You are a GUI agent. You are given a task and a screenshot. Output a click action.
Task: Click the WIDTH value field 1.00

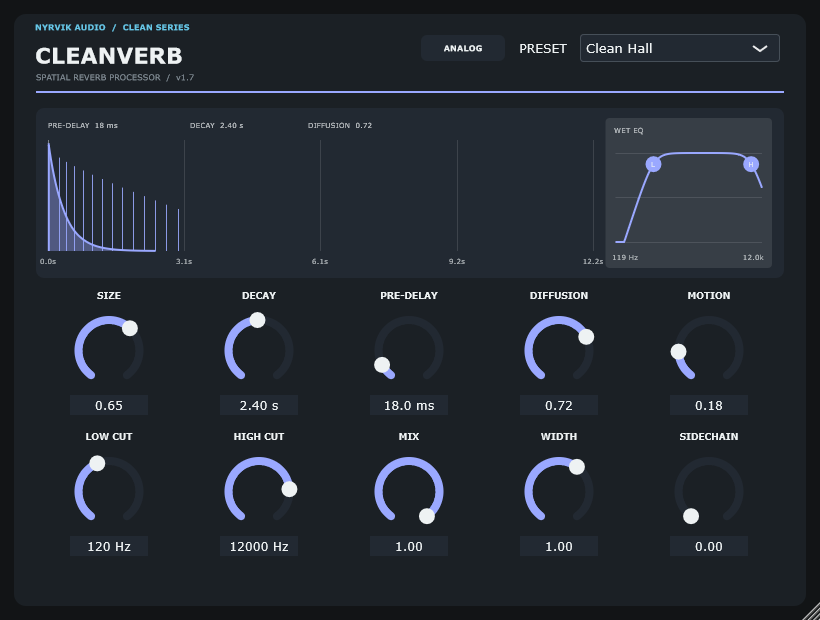coord(559,546)
